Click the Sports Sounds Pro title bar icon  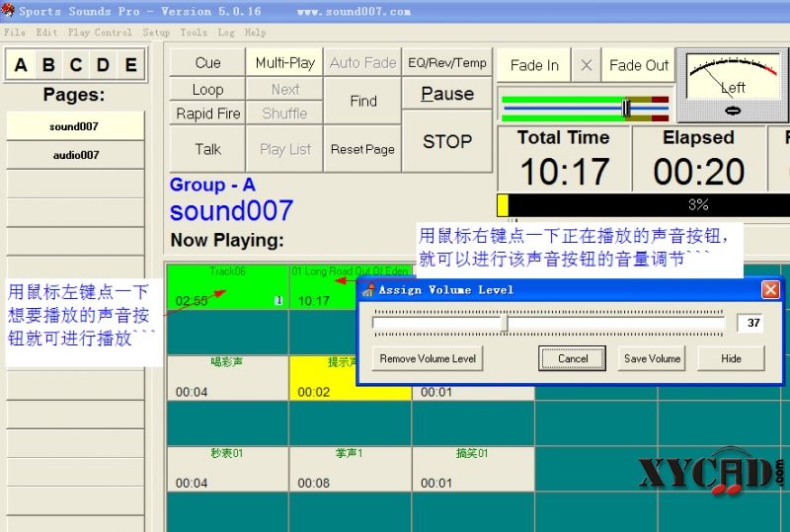(8, 10)
